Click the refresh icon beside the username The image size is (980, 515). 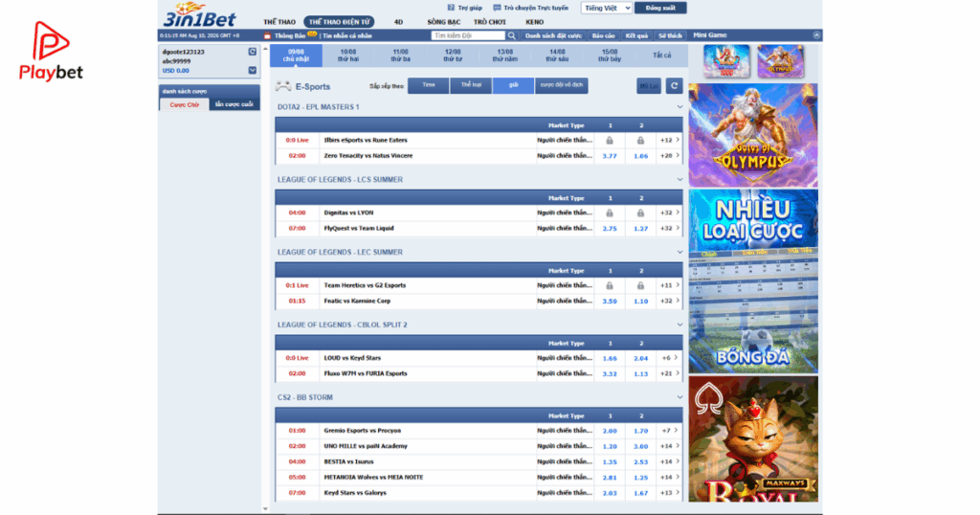coord(253,52)
